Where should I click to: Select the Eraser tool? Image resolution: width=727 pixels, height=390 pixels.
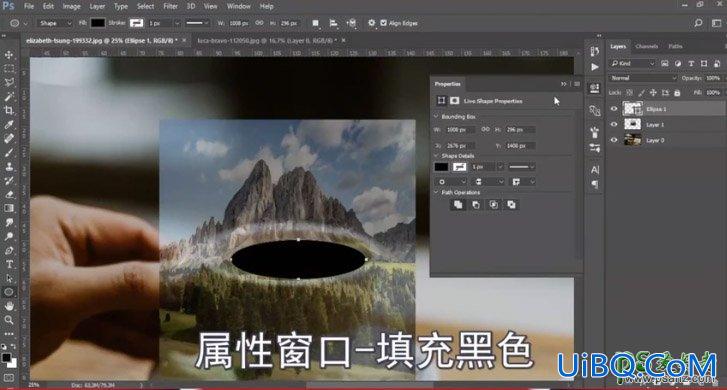pyautogui.click(x=9, y=194)
